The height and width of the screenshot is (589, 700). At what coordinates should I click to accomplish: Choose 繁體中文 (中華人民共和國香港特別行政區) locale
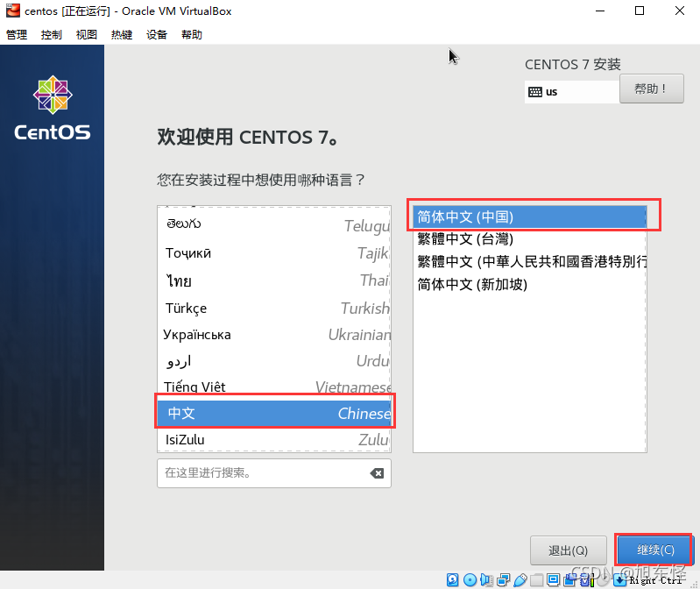click(x=529, y=261)
